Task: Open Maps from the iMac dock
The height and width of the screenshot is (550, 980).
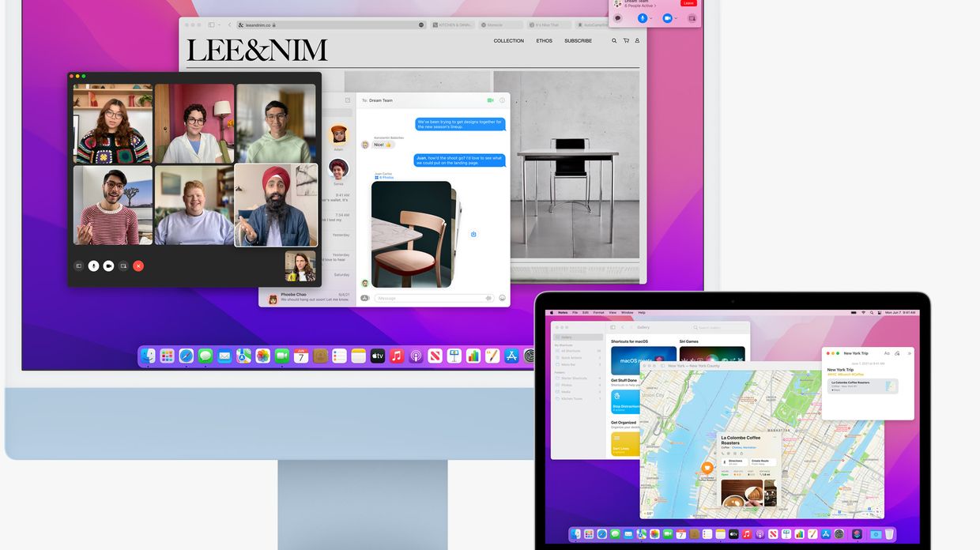Action: tap(243, 356)
